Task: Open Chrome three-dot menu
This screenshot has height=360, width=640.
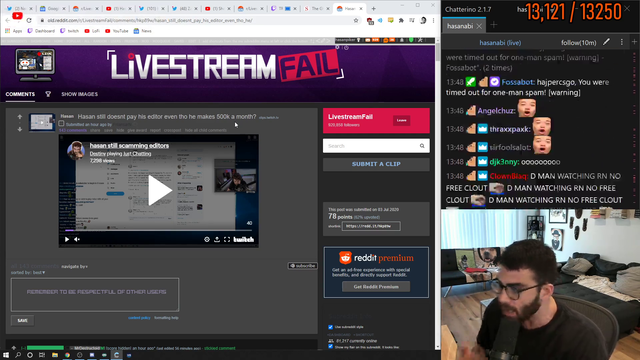Action: pos(433,20)
